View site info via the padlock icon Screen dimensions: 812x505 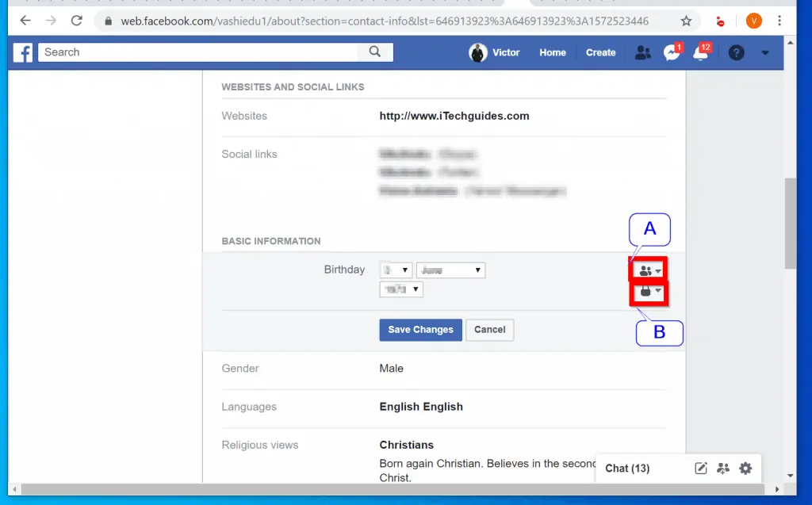point(108,21)
